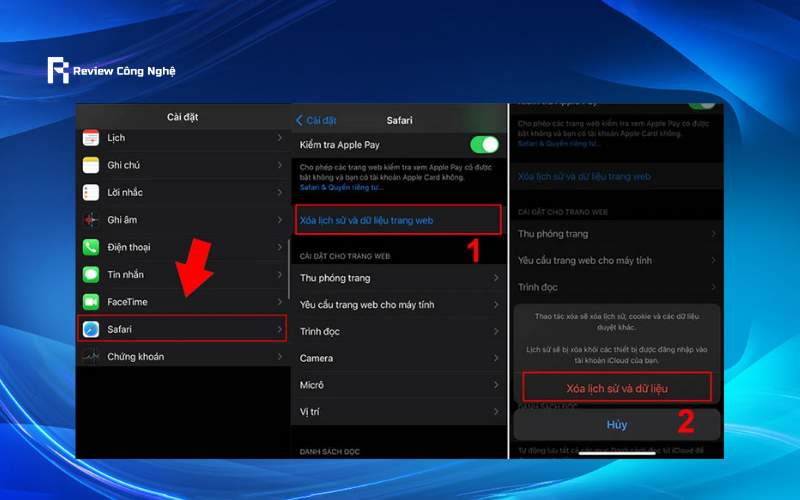
Task: Tap the back arrow next to Cài đặt
Action: tap(299, 120)
